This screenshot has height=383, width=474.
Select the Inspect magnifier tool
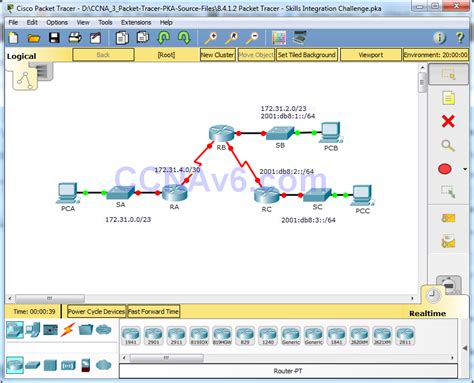tap(448, 145)
